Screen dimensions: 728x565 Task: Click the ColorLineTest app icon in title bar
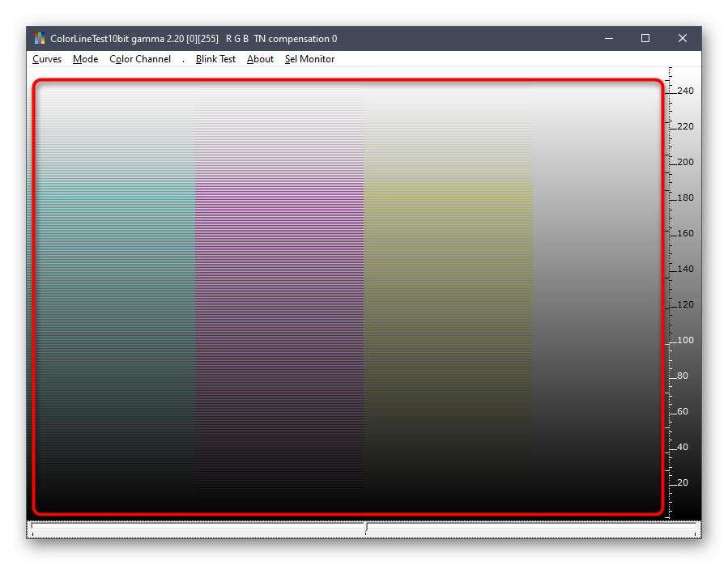pyautogui.click(x=40, y=38)
